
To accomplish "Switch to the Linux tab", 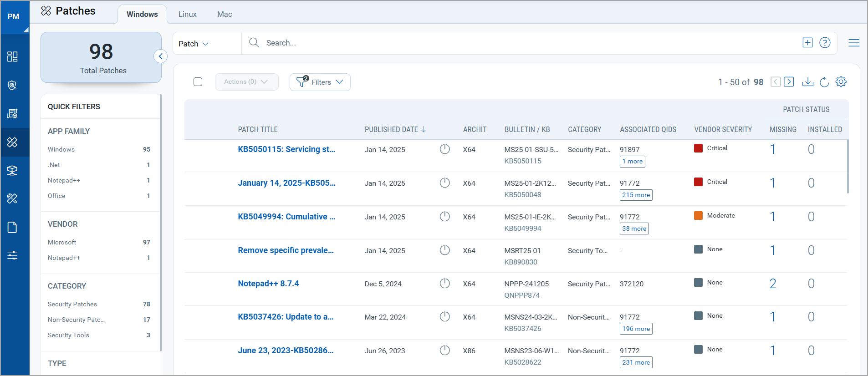I will [187, 14].
